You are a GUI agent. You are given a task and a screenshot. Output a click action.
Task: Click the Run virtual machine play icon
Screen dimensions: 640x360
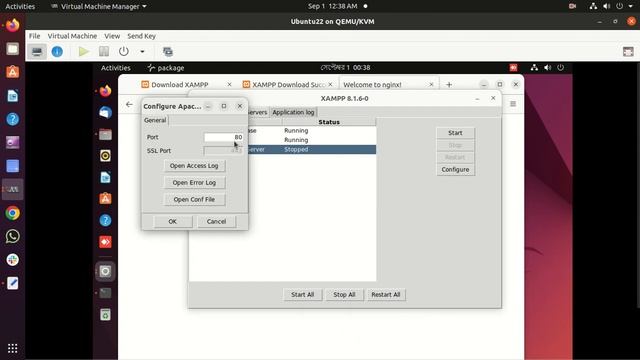pos(84,52)
